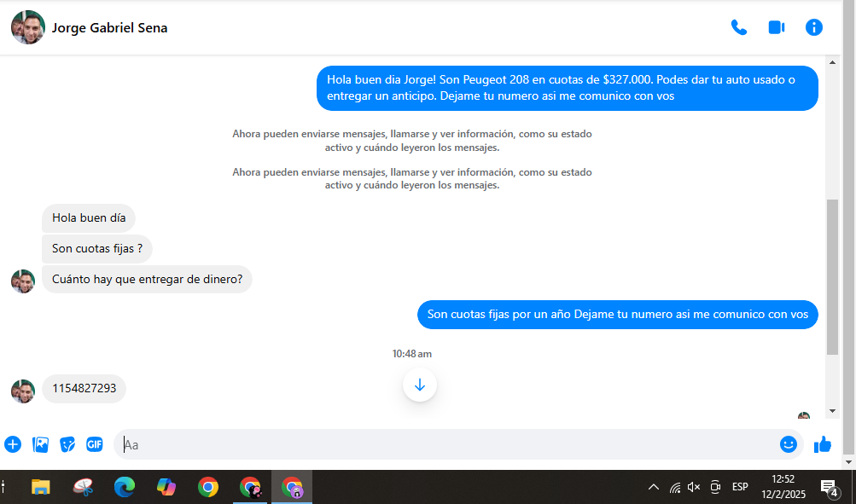
Task: Click Jorge's profile picture in header
Action: point(27,27)
